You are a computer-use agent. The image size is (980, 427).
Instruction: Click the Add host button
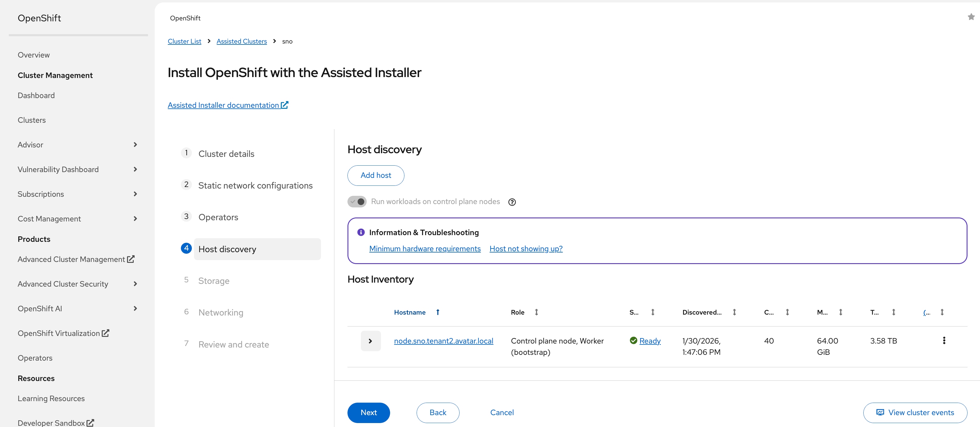[x=375, y=175]
